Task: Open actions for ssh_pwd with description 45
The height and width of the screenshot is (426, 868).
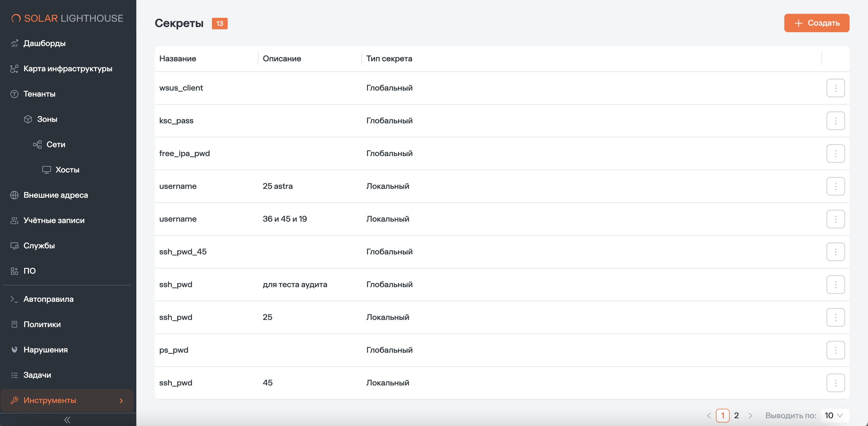Action: pyautogui.click(x=835, y=383)
